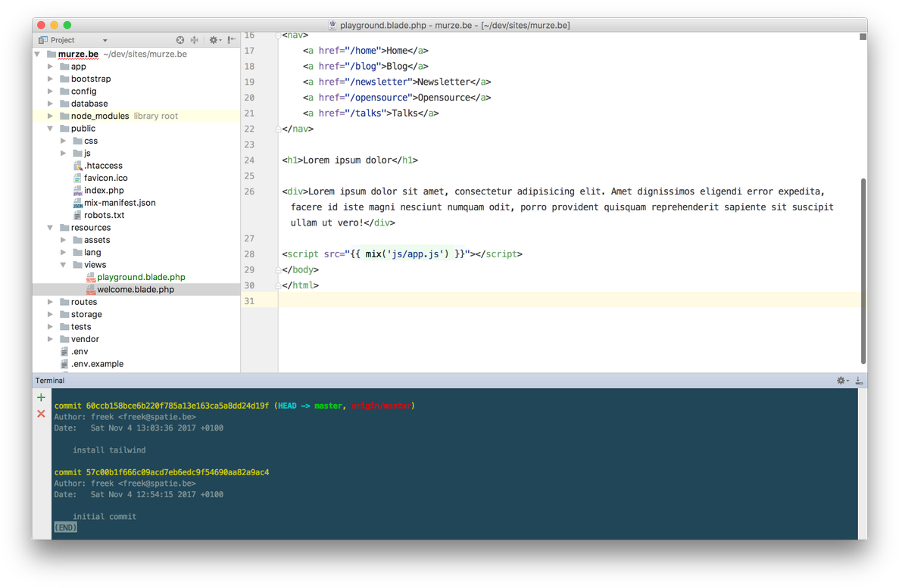Screen dimensions: 899x588
Task: Hide the Project tool window
Action: click(231, 40)
